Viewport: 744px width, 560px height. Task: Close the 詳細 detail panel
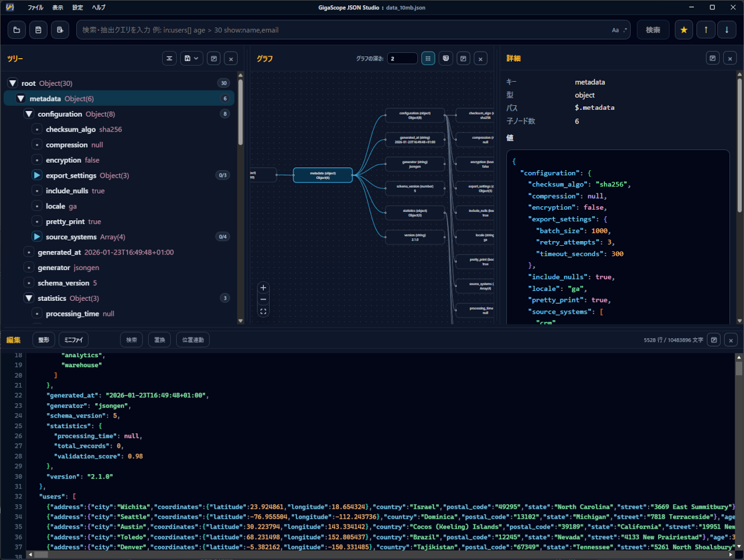tap(730, 58)
